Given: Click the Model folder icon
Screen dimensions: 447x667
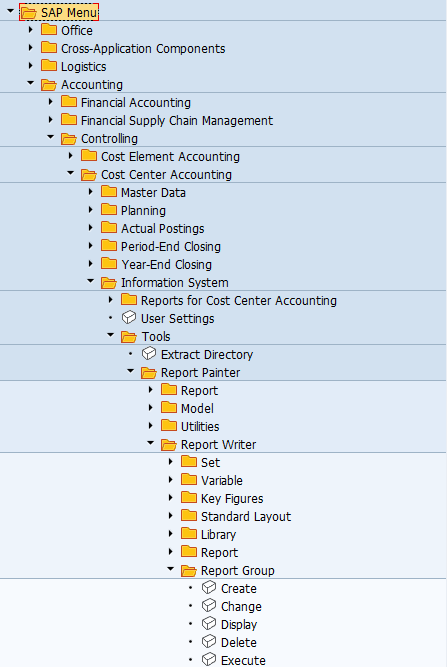Looking at the screenshot, I should (169, 408).
